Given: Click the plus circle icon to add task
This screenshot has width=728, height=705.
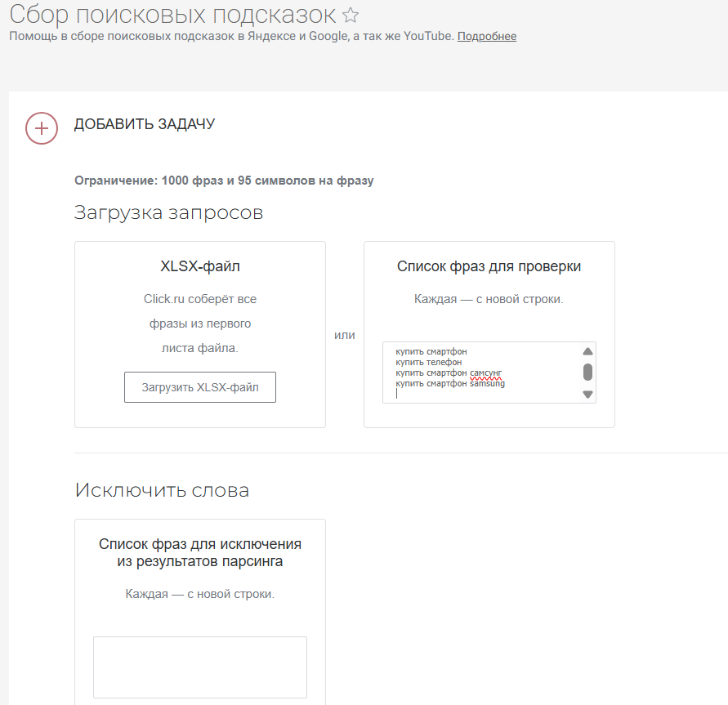Looking at the screenshot, I should (42, 128).
